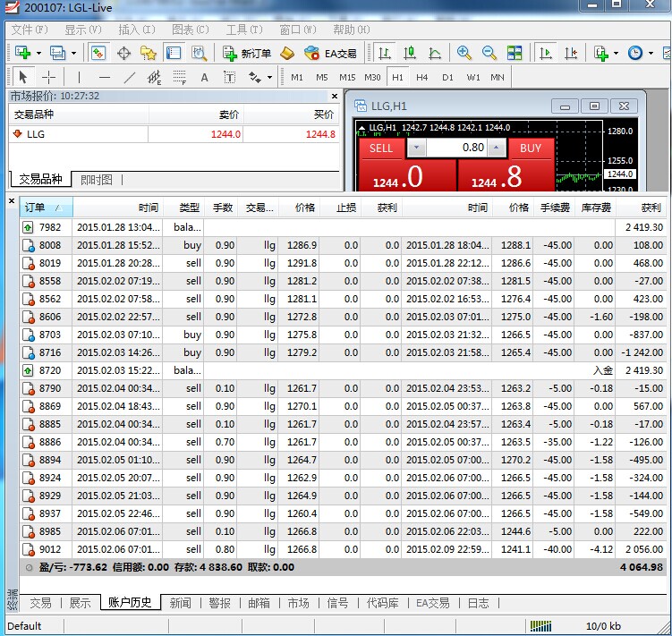Draw a vertical line tool

[x=79, y=77]
